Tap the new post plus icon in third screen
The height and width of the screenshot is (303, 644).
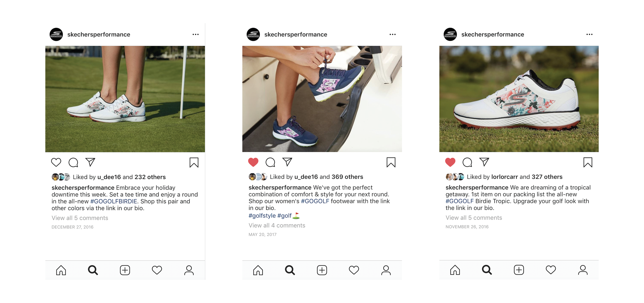519,270
